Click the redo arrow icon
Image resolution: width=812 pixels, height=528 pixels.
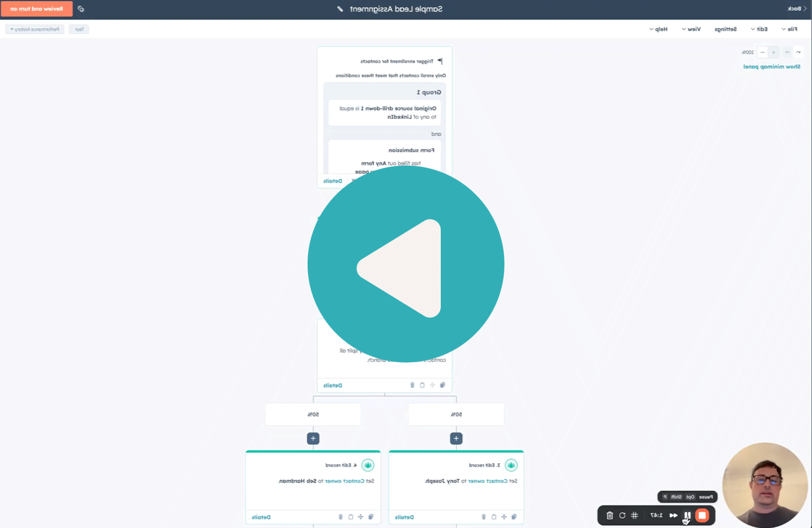pyautogui.click(x=788, y=52)
